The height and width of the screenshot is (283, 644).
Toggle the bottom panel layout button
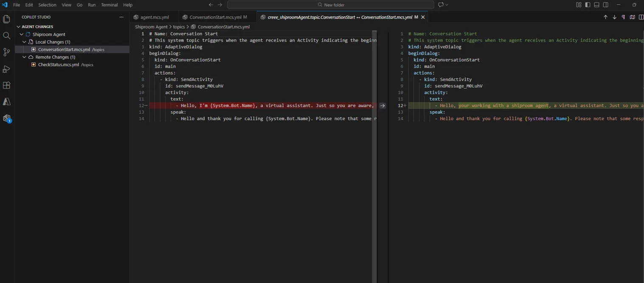tap(596, 5)
